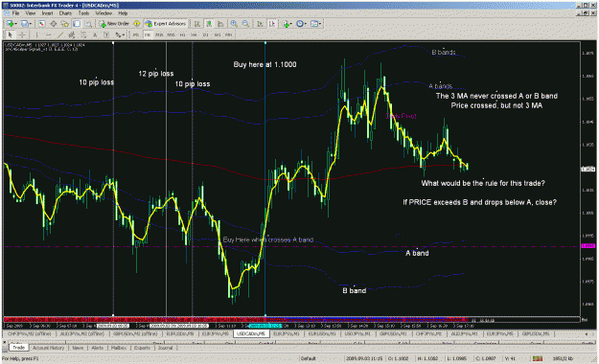Viewport: 599px width, 364px height.
Task: Select the horizontal line drawing tool
Action: tap(49, 34)
